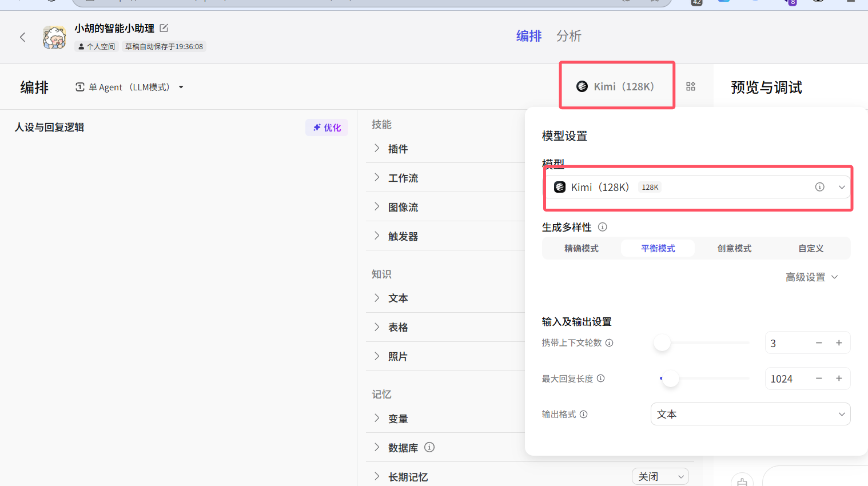Increase 携带上下文轮数 with the plus button
This screenshot has height=486, width=868.
point(839,343)
